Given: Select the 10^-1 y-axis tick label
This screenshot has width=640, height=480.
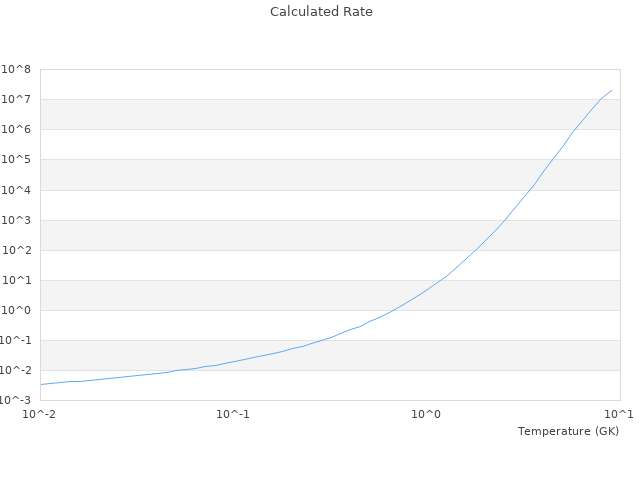Looking at the screenshot, I should pos(15,340).
